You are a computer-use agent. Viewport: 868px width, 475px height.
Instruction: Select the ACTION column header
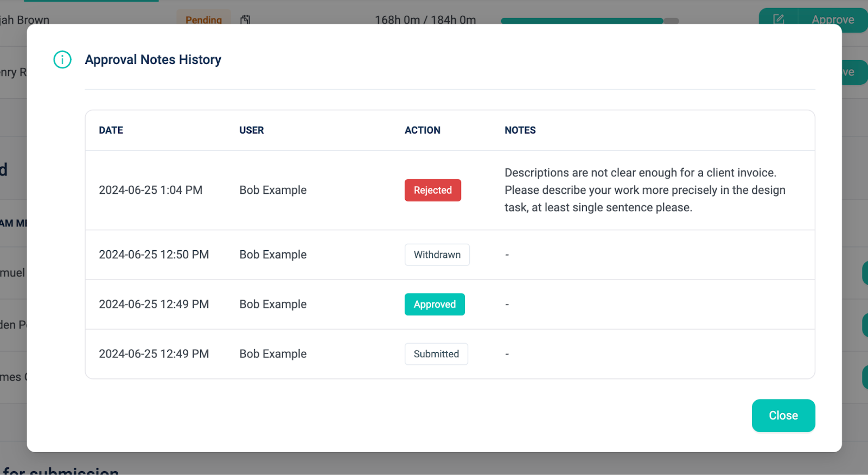(423, 130)
